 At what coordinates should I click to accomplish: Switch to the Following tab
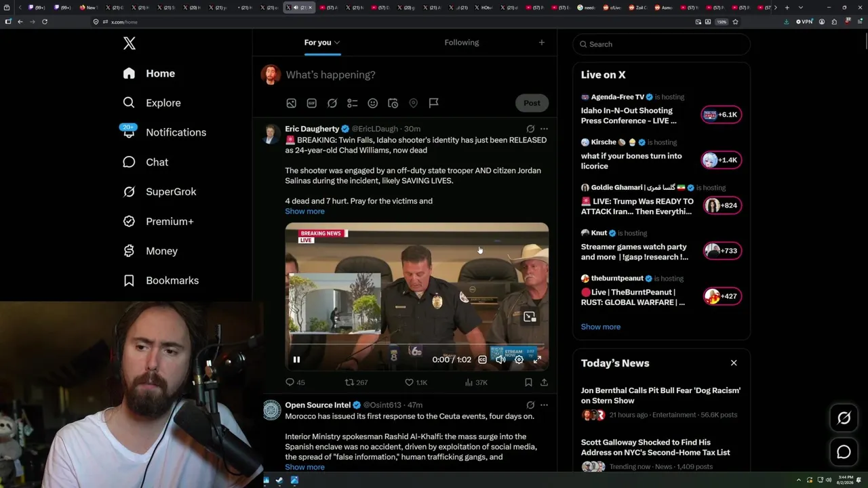point(462,43)
